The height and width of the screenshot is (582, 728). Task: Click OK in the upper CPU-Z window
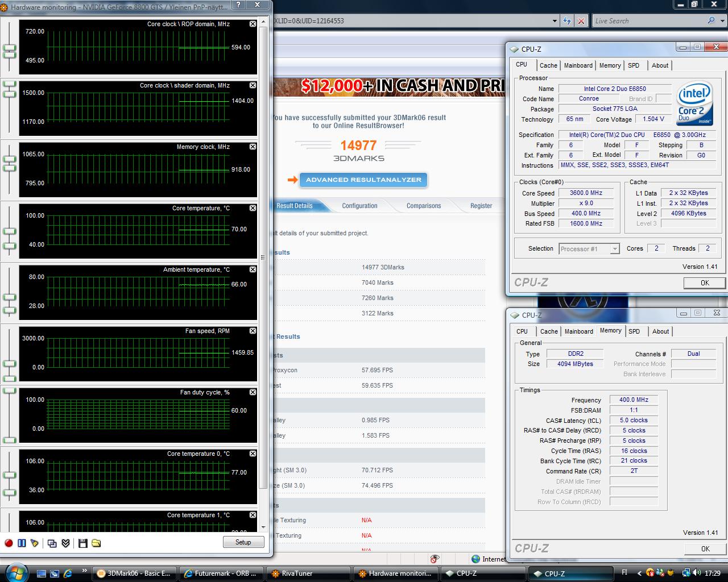click(x=705, y=282)
